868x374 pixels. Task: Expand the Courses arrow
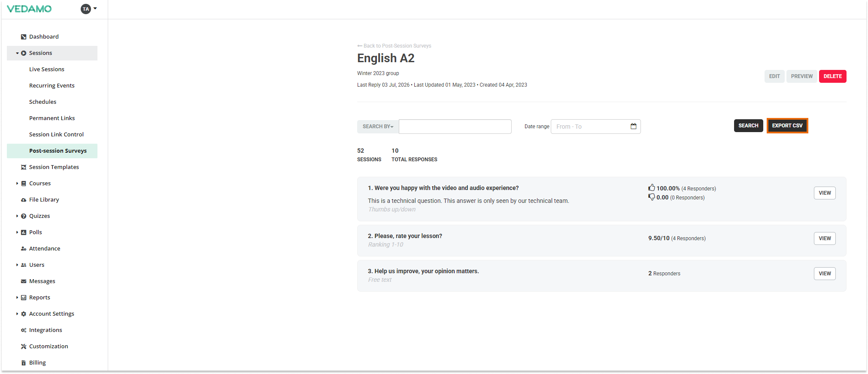click(17, 184)
